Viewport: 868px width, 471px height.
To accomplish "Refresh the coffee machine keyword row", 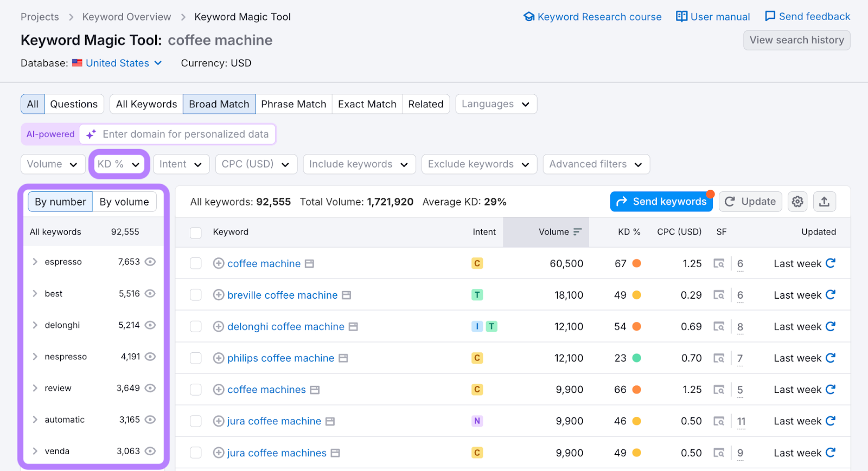I will point(831,263).
